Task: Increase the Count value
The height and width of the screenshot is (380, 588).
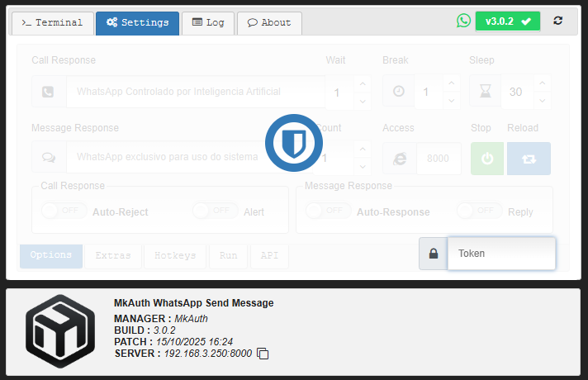Action: click(363, 149)
